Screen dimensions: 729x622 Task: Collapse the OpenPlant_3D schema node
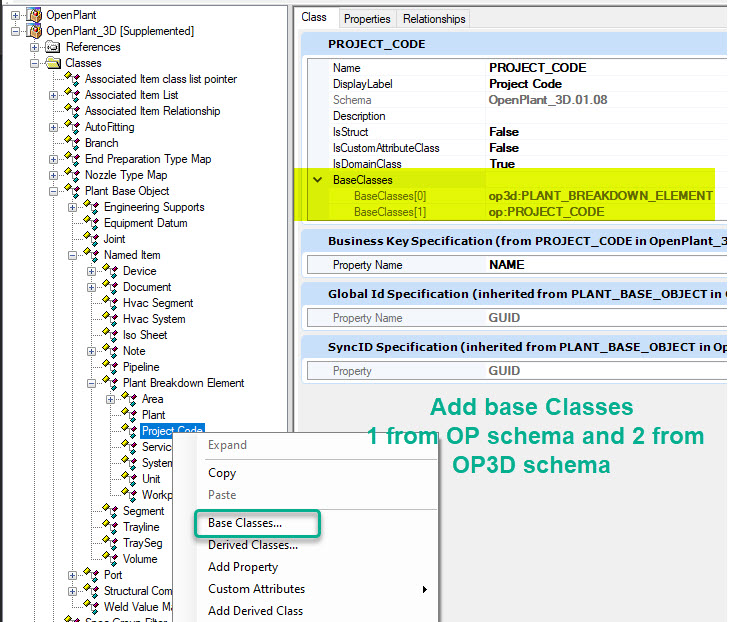tap(15, 32)
